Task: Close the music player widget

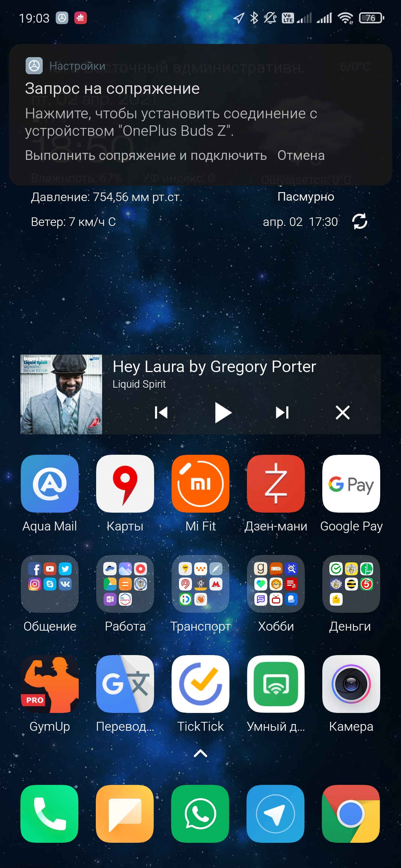Action: click(x=342, y=412)
